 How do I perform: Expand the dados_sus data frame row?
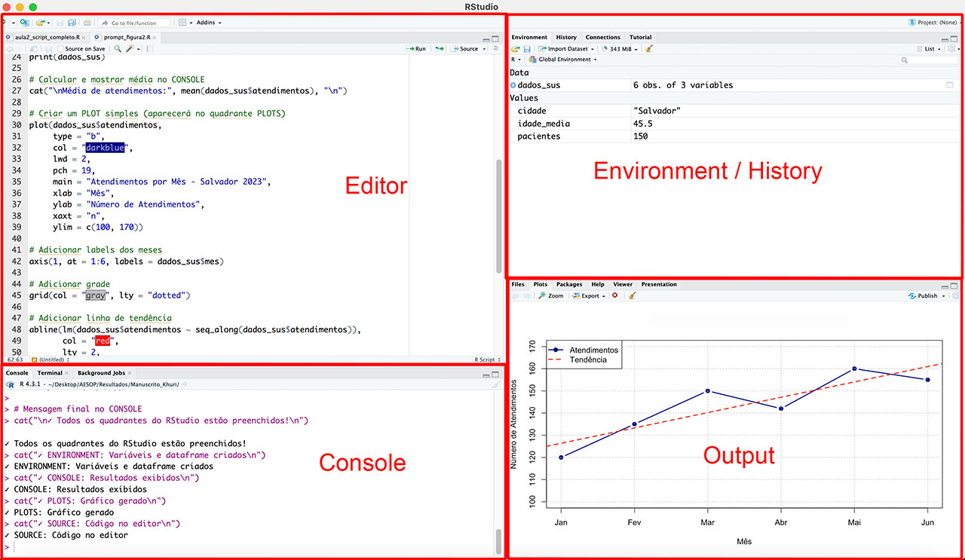(513, 85)
